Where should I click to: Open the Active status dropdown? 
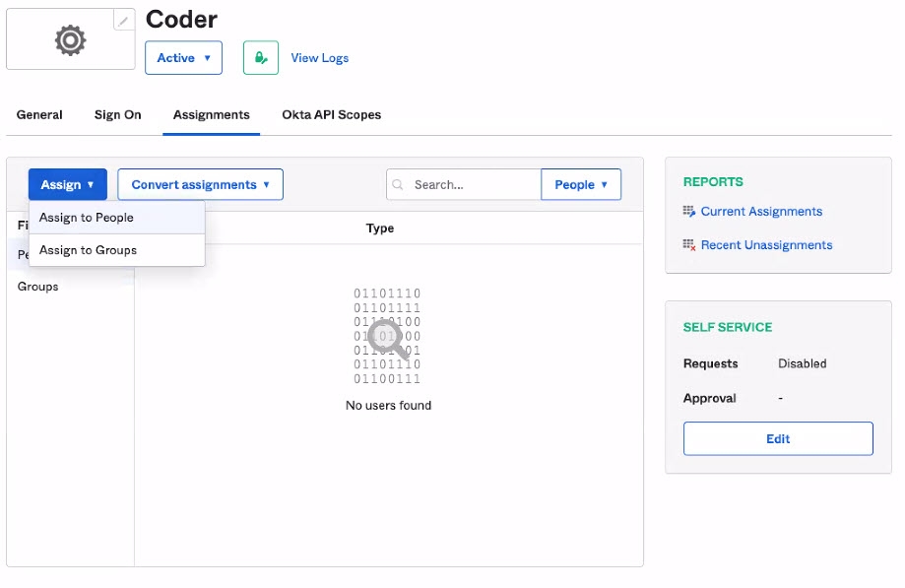coord(183,58)
